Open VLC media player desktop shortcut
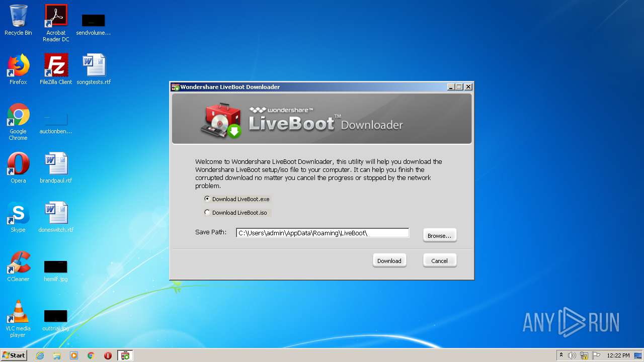The width and height of the screenshot is (644, 362). coord(18,319)
